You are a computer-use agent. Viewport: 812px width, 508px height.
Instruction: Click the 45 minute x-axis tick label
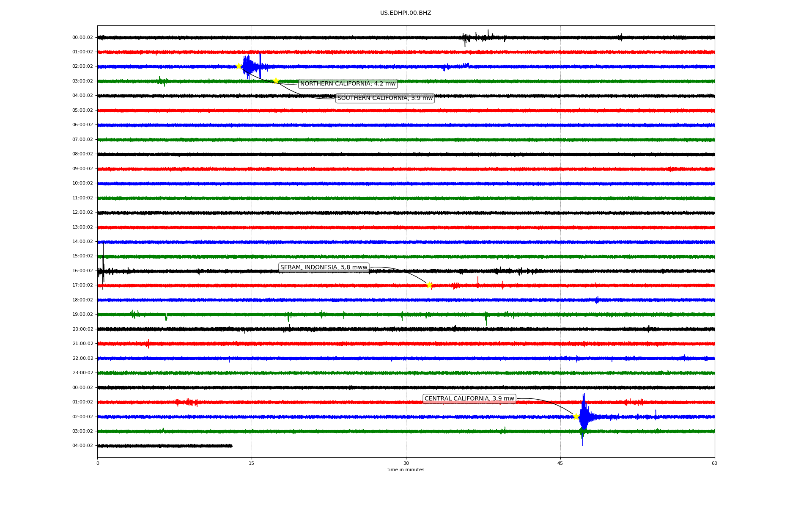(560, 463)
